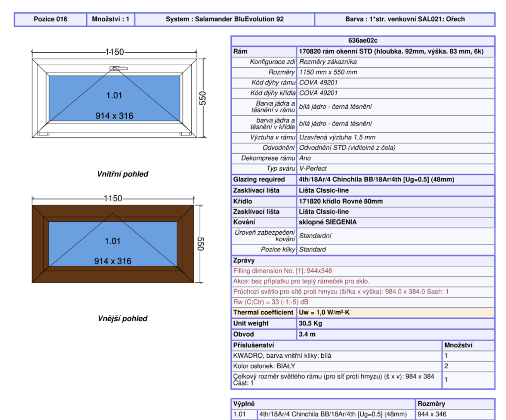Click core colour value in 'těsnění v křídle' row
Image resolution: width=506 pixels, height=420 pixels.
pos(336,124)
